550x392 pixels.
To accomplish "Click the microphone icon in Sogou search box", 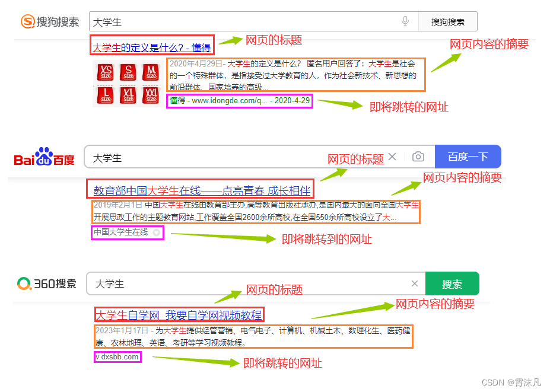I will (405, 21).
